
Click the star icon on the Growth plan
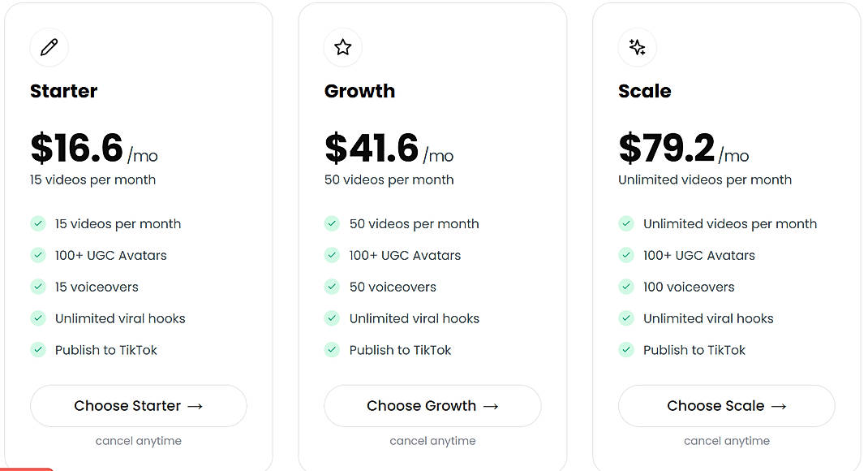(342, 47)
